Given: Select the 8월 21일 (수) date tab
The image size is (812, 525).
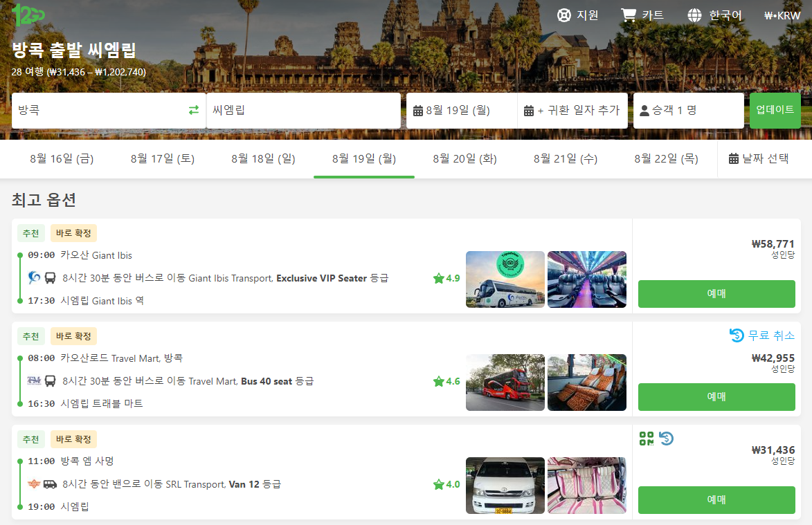Looking at the screenshot, I should (566, 159).
